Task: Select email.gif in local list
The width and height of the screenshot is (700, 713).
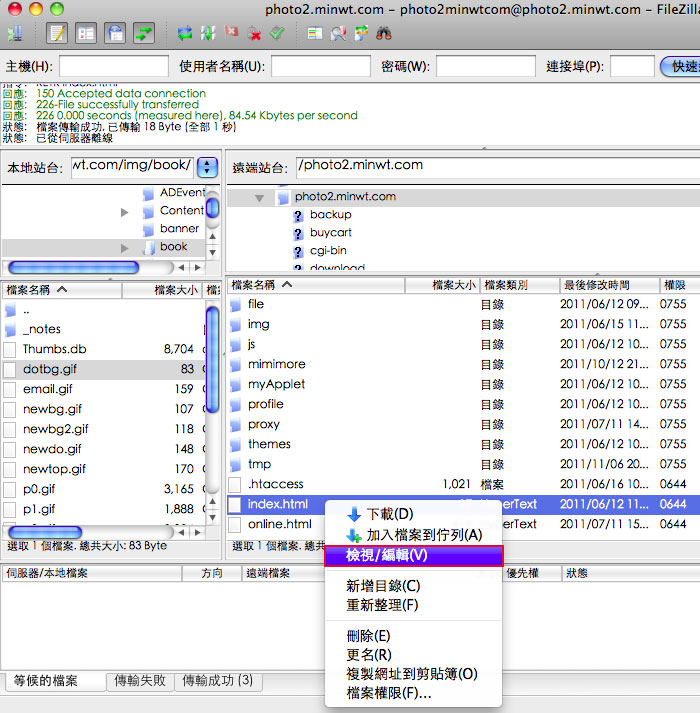Action: (x=104, y=389)
